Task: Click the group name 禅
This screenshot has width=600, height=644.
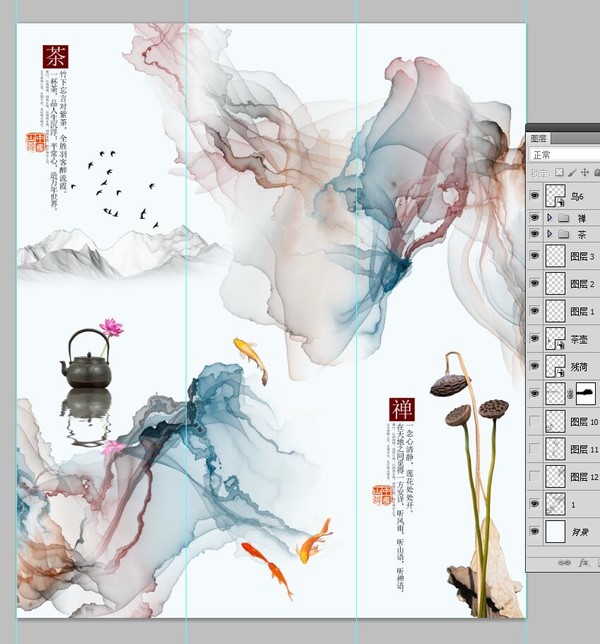Action: pyautogui.click(x=582, y=218)
